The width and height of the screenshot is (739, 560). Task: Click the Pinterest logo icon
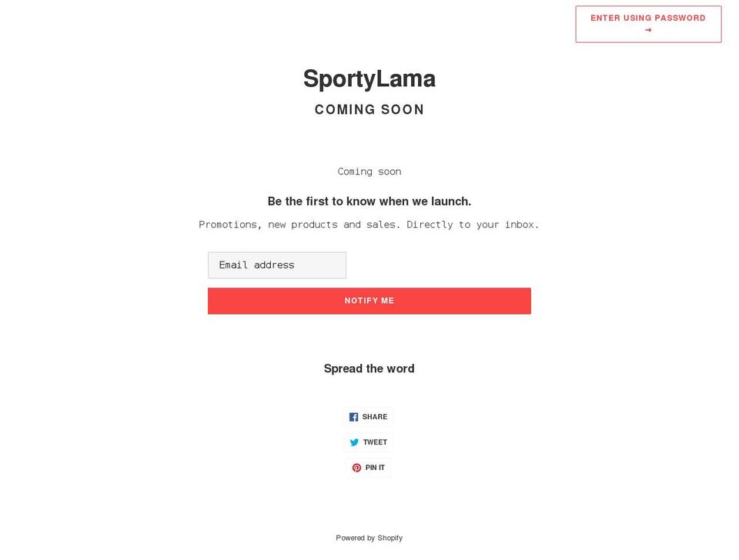tap(356, 468)
